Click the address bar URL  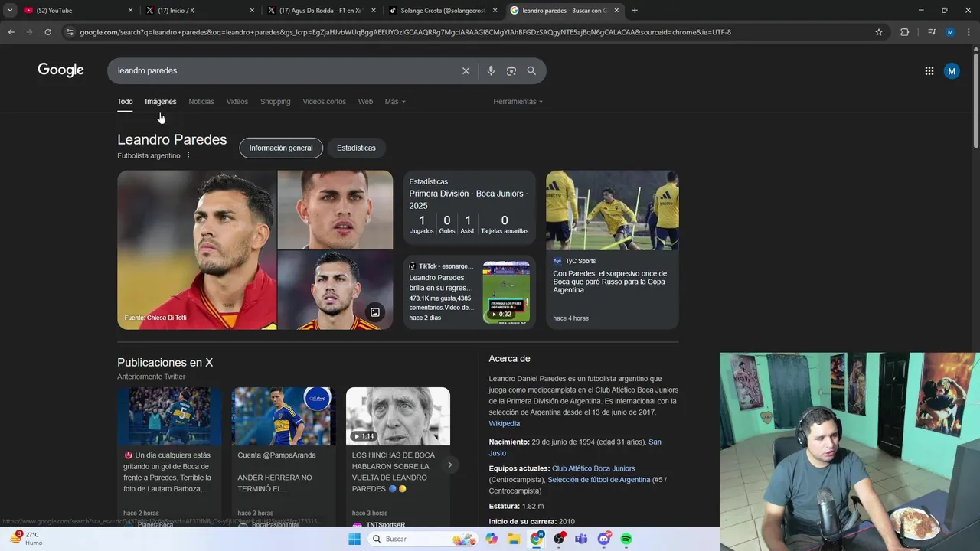click(405, 32)
